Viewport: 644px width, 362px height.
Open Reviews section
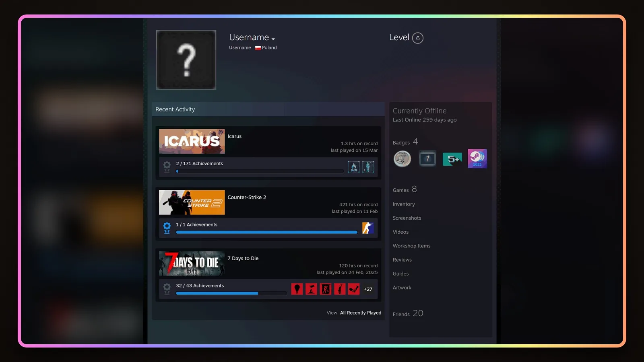coord(402,260)
